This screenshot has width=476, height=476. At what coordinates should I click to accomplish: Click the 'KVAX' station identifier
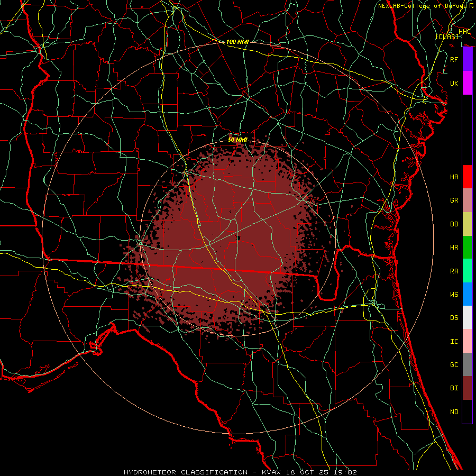pyautogui.click(x=272, y=472)
